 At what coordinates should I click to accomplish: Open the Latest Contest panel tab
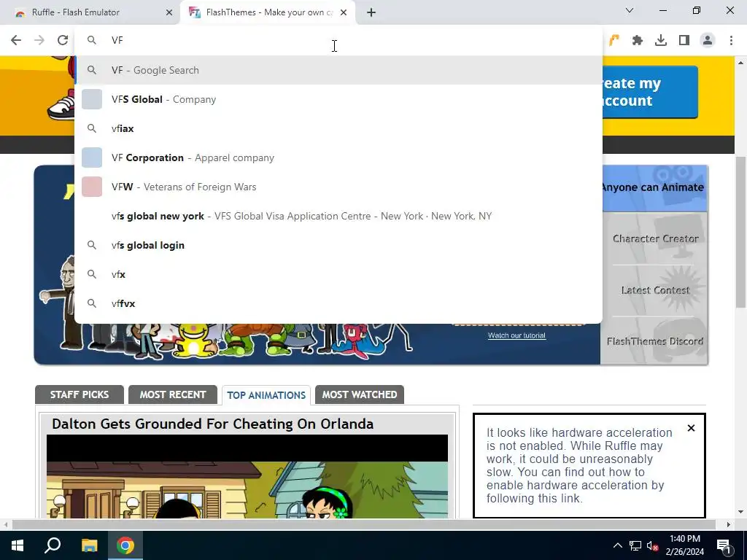click(655, 290)
